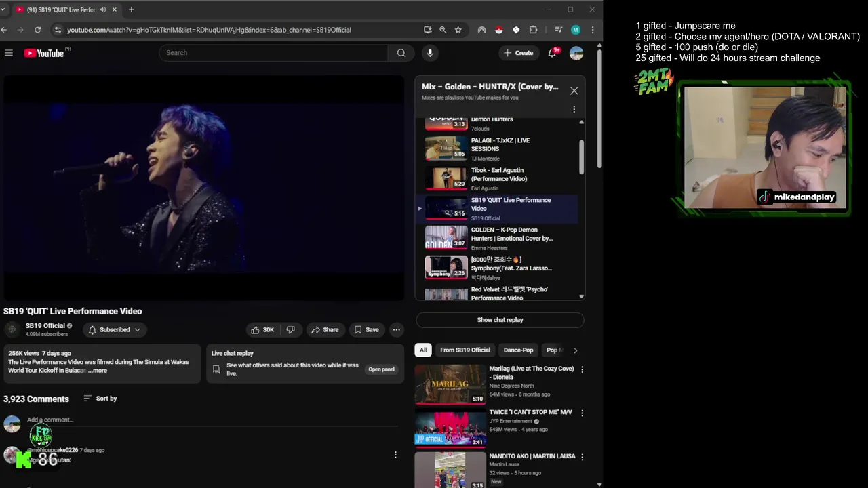Open Chrome extensions puzzle icon
The height and width of the screenshot is (488, 868).
point(533,30)
